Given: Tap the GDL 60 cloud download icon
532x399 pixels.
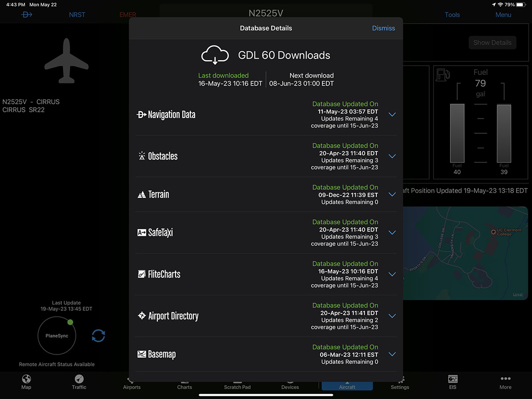Looking at the screenshot, I should 215,55.
